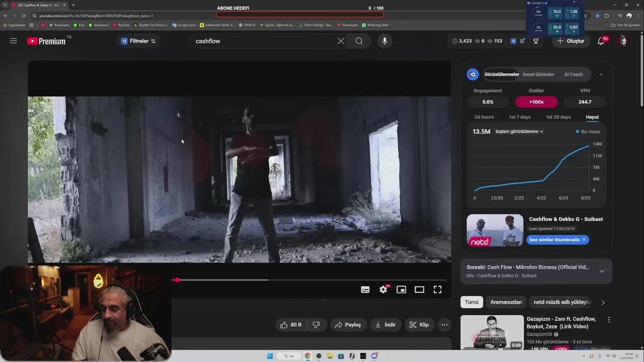Select the Hepsi range
644x362 pixels.
pyautogui.click(x=592, y=117)
